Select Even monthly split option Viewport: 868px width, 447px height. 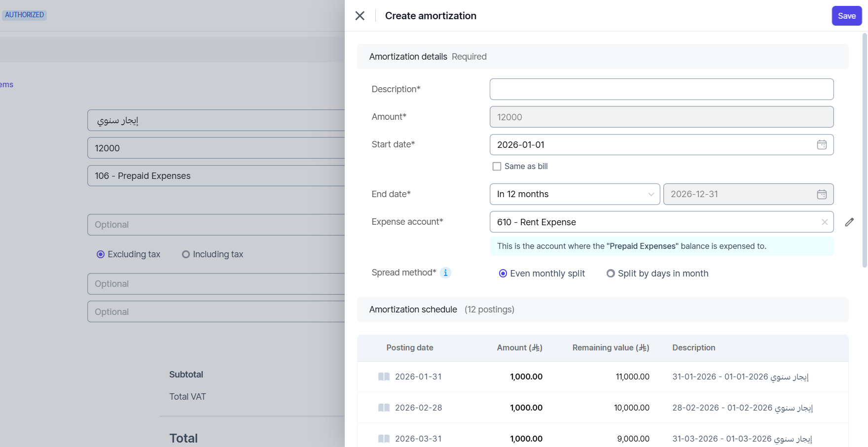pos(503,274)
